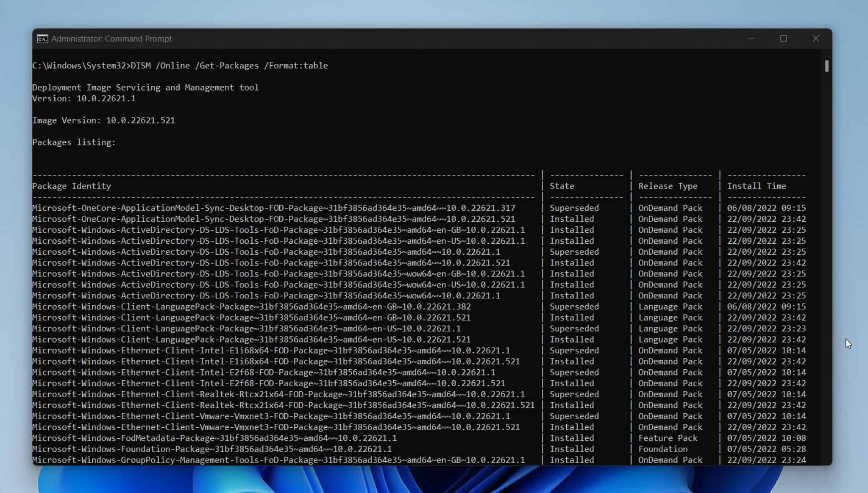This screenshot has height=493, width=868.
Task: Click the 'Feature Pack' release type entry
Action: tap(668, 438)
